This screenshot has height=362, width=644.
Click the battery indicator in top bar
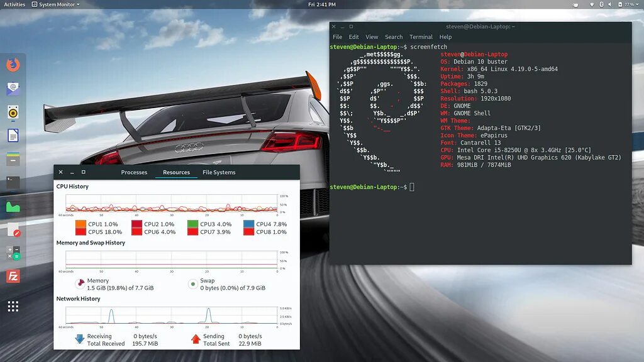pos(626,4)
